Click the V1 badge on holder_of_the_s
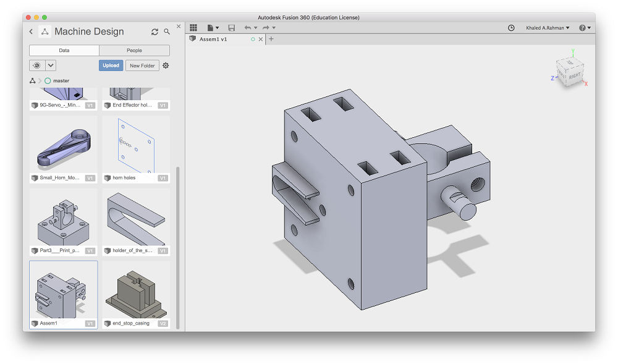Image resolution: width=618 pixels, height=364 pixels. click(163, 251)
